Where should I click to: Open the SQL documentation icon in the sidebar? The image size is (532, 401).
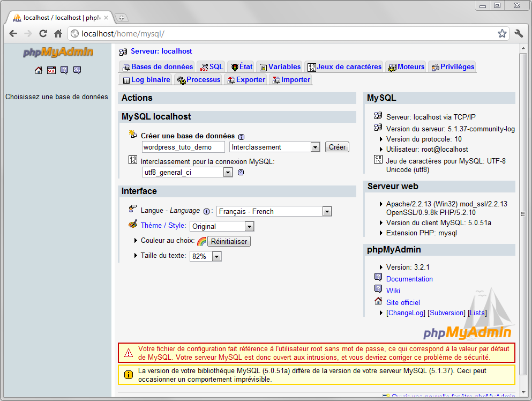click(77, 70)
